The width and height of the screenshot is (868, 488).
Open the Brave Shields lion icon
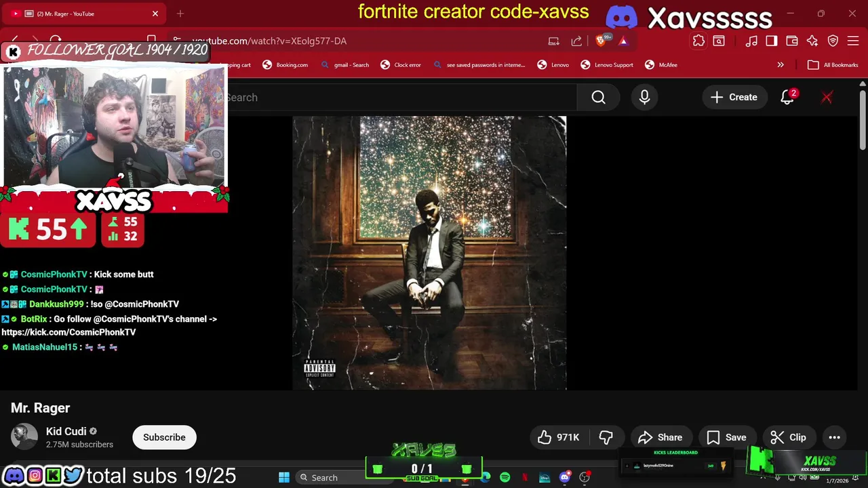[601, 41]
